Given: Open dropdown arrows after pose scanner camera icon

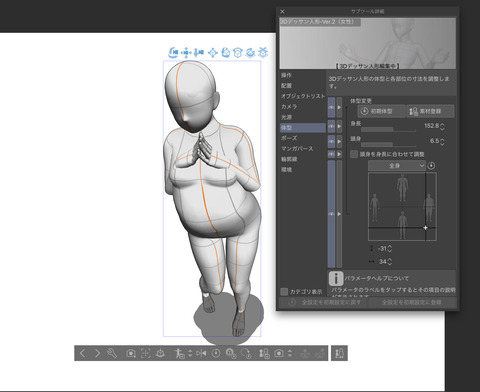Looking at the screenshot, I should coord(290,353).
